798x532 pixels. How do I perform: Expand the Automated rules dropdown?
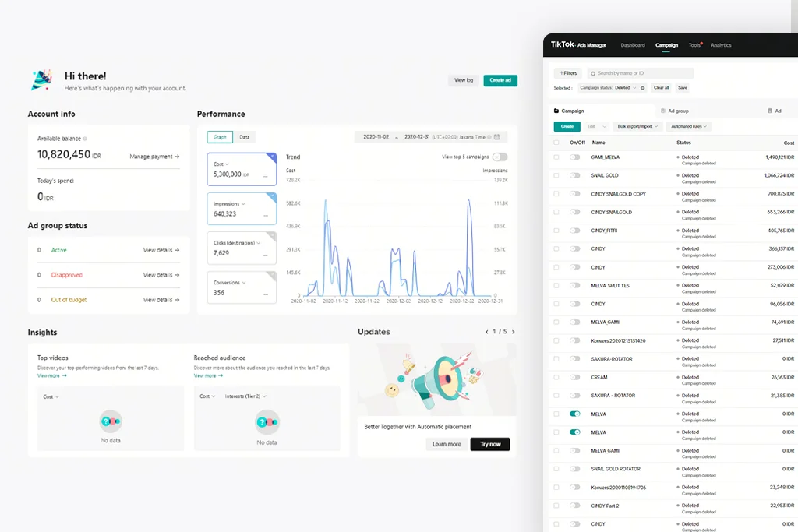click(x=689, y=126)
